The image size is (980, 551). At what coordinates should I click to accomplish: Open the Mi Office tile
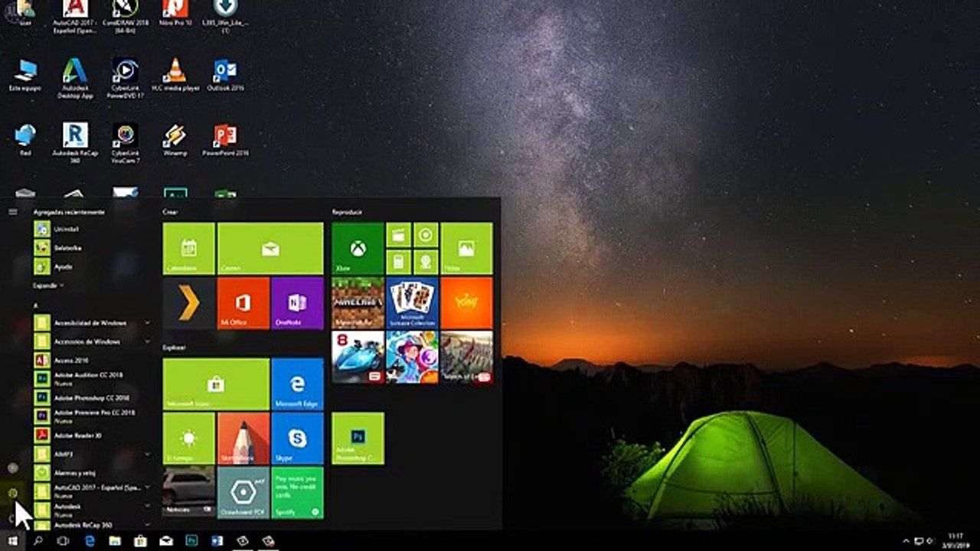point(243,303)
